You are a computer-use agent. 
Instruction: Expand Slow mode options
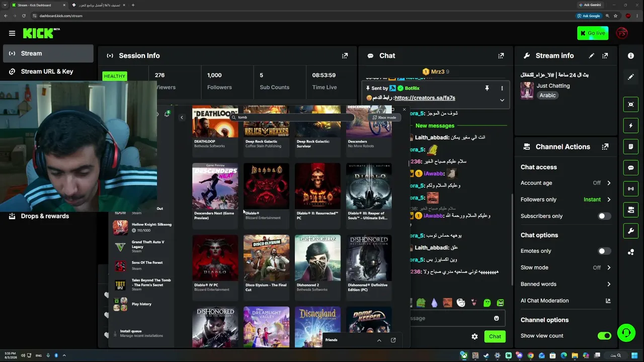(609, 267)
